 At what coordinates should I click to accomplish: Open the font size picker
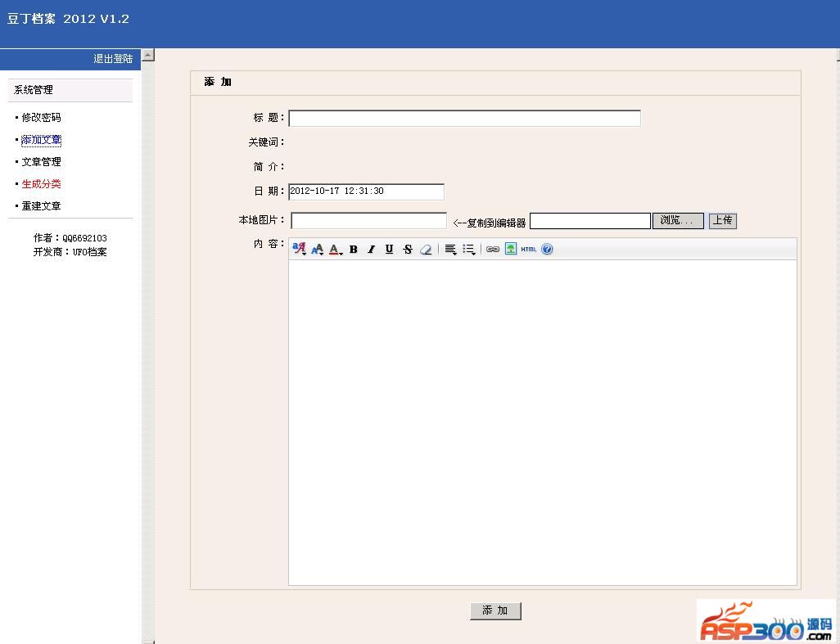[317, 249]
